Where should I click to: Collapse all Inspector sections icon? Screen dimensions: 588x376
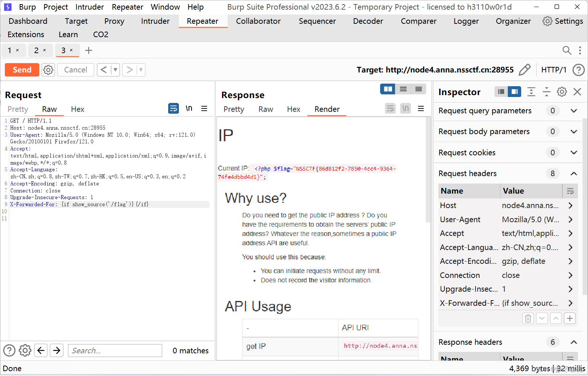pos(546,92)
